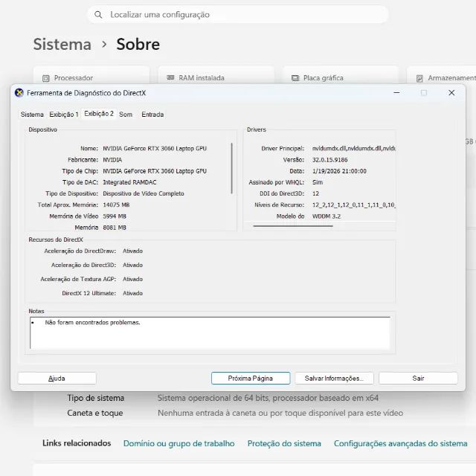Click the driver date 1/19/2026 21:00:00

pyautogui.click(x=339, y=171)
